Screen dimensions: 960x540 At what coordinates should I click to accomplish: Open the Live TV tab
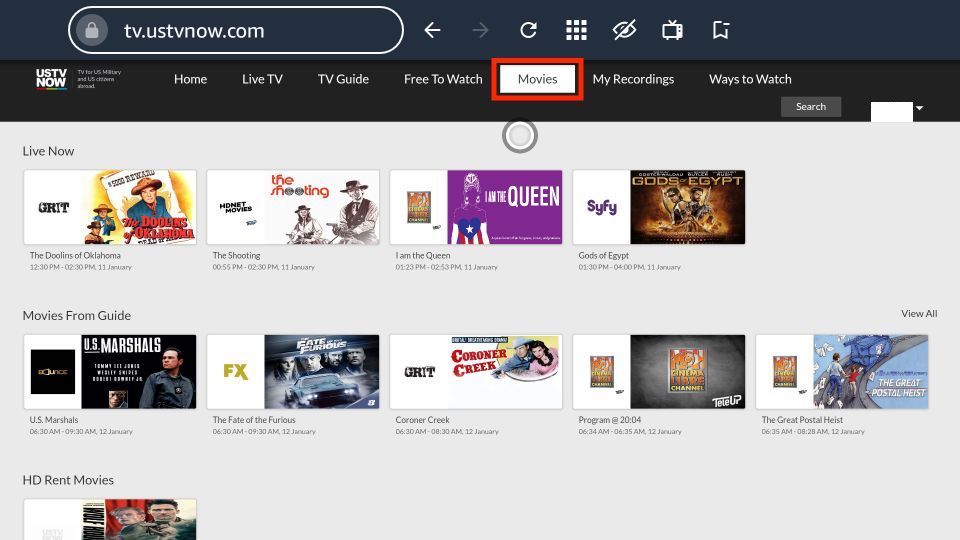262,79
